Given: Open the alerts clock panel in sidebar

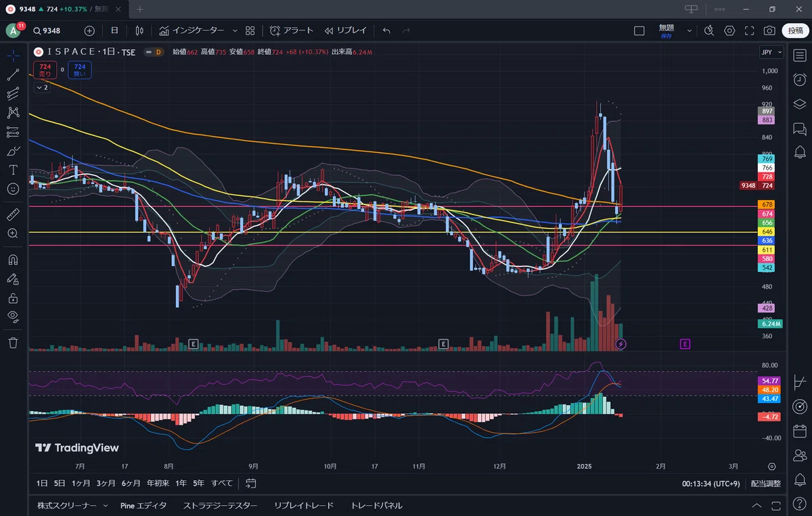Looking at the screenshot, I should tap(799, 80).
